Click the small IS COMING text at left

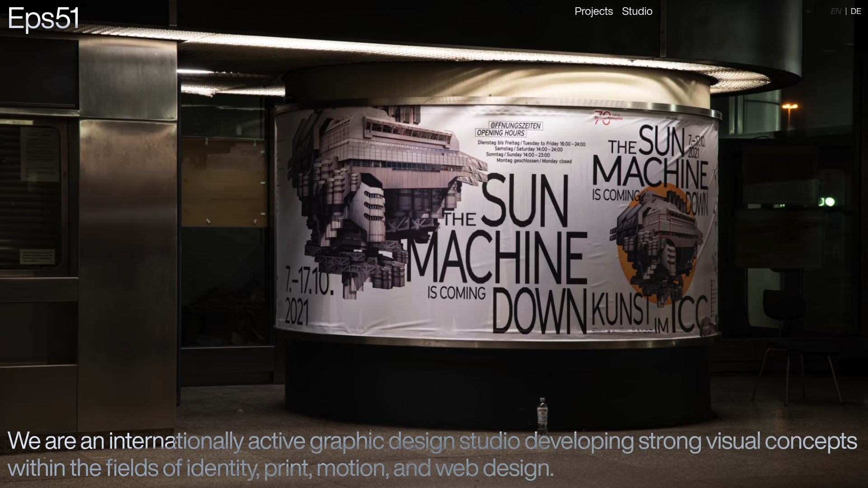pos(457,293)
